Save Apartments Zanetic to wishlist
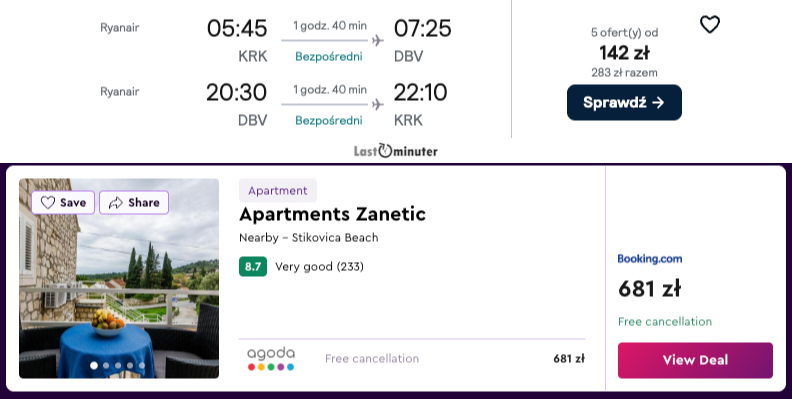 [x=63, y=203]
